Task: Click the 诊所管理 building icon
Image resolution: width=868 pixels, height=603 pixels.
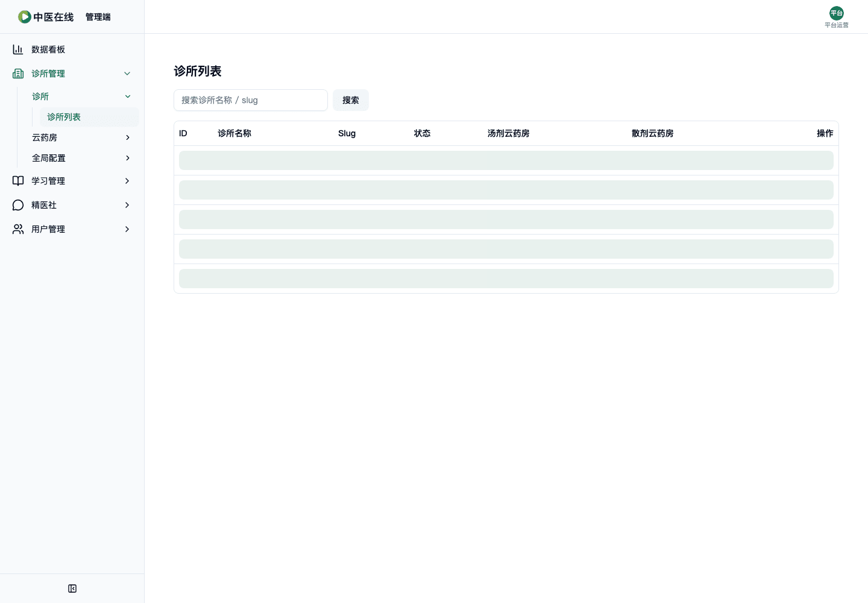Action: (x=18, y=74)
